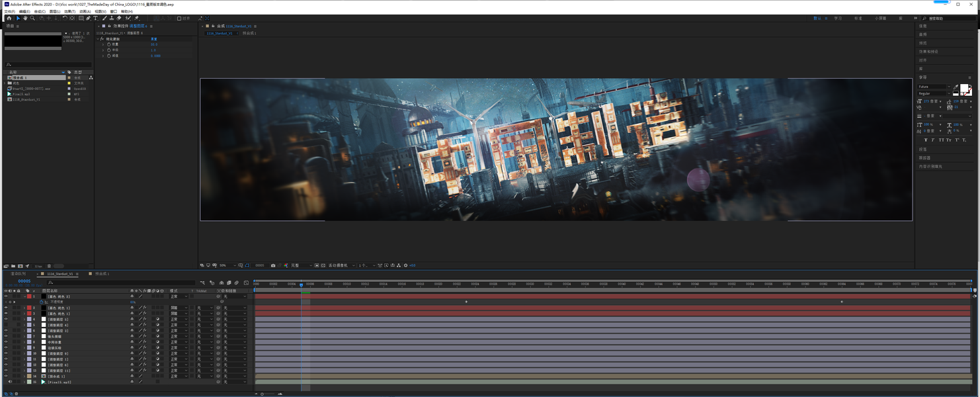
Task: Select the Hand tool
Action: click(25, 19)
